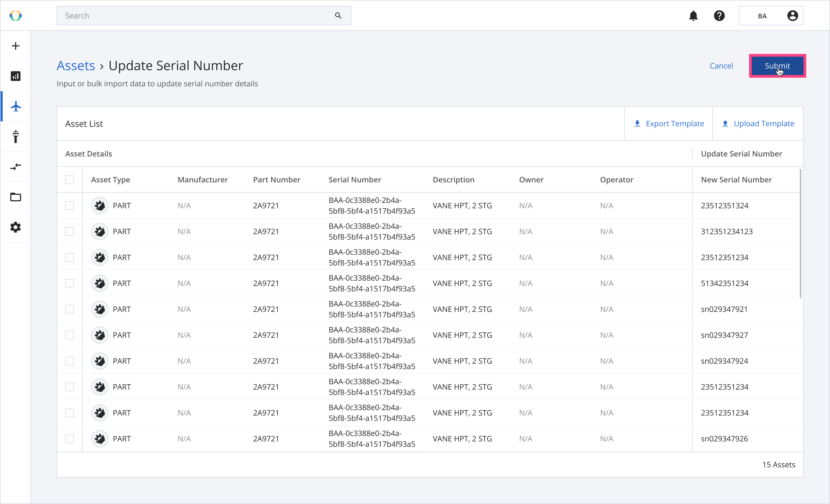The image size is (830, 504).
Task: Click the Assets breadcrumb link
Action: 75,65
